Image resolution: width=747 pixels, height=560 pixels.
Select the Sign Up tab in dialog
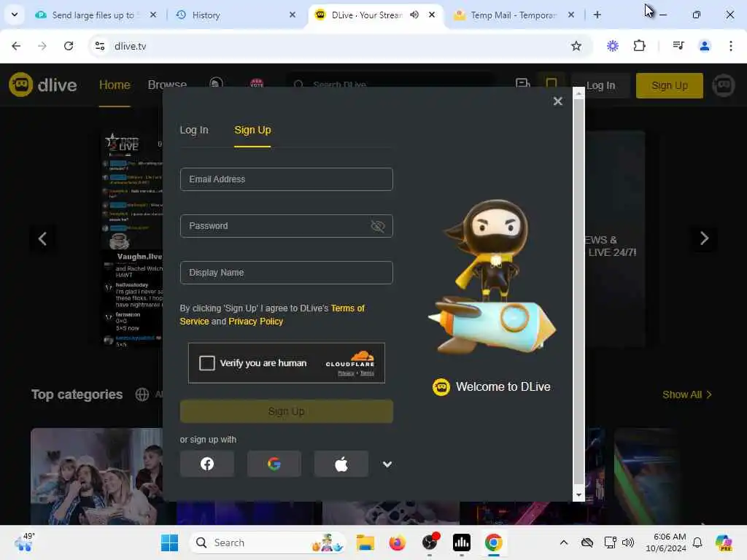(252, 130)
